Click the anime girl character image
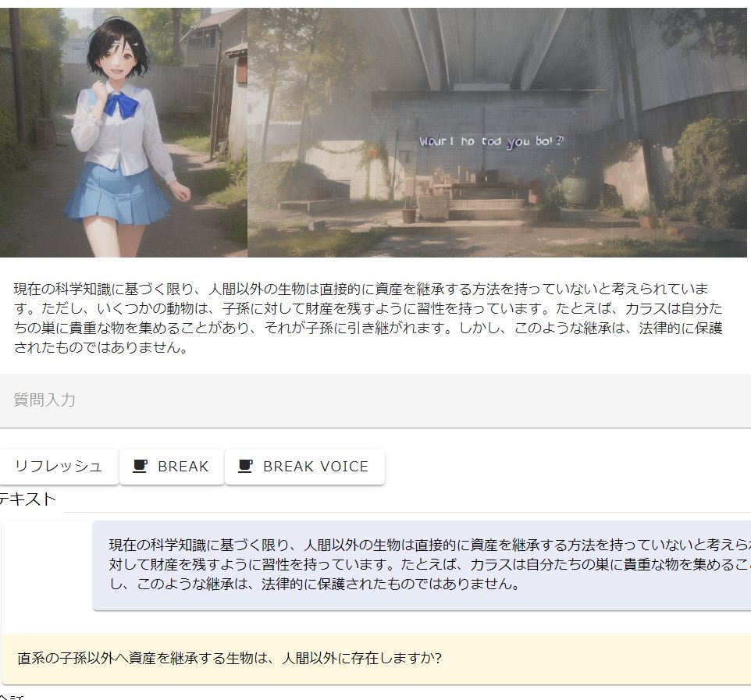751x700 pixels. pyautogui.click(x=123, y=133)
